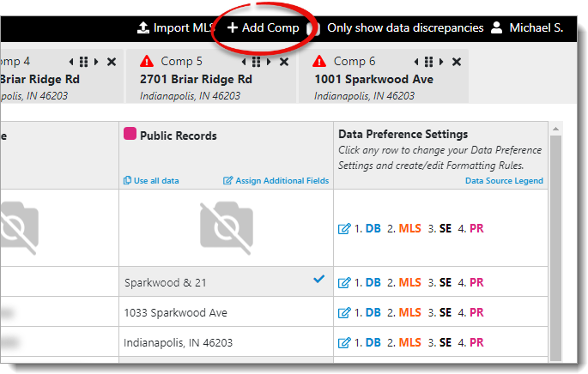Click Use all data link
This screenshot has height=374, width=588.
pos(151,181)
